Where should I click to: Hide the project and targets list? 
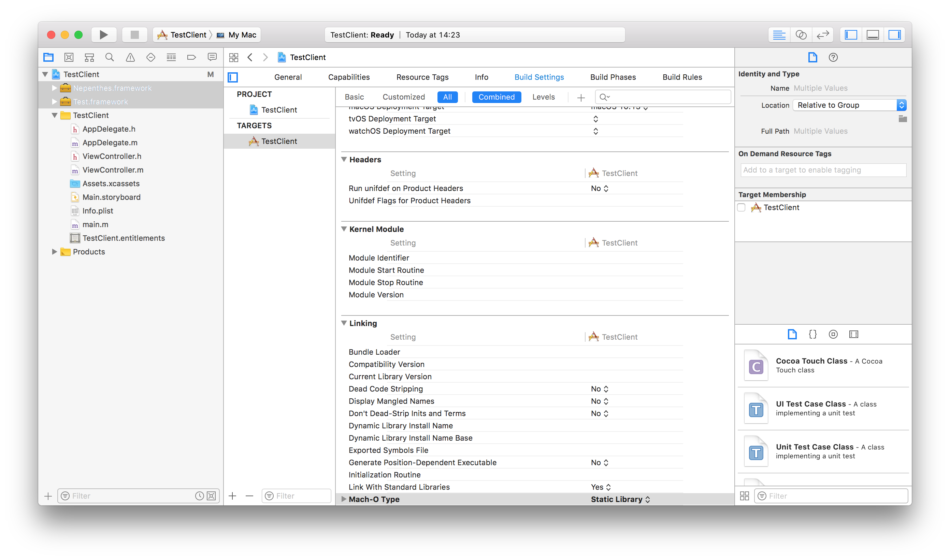[233, 77]
